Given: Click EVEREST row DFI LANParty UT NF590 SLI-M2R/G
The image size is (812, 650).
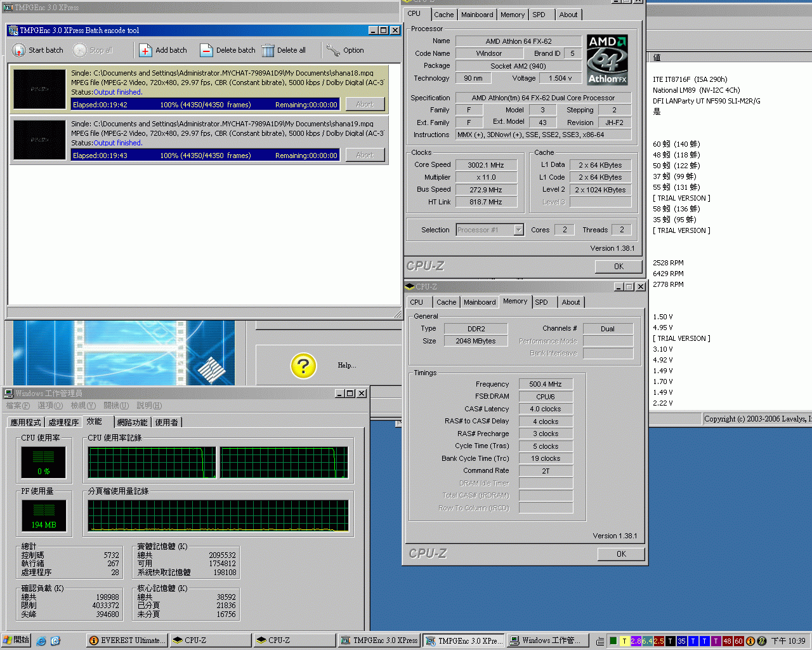Looking at the screenshot, I should [x=707, y=101].
